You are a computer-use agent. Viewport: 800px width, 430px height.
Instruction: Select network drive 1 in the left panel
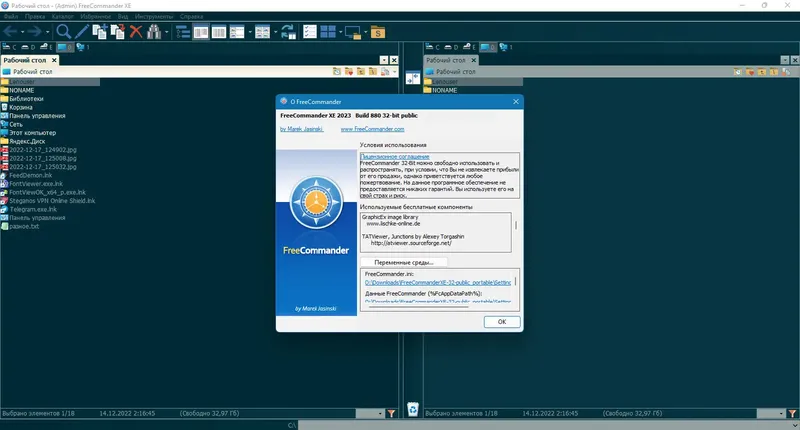pyautogui.click(x=83, y=47)
